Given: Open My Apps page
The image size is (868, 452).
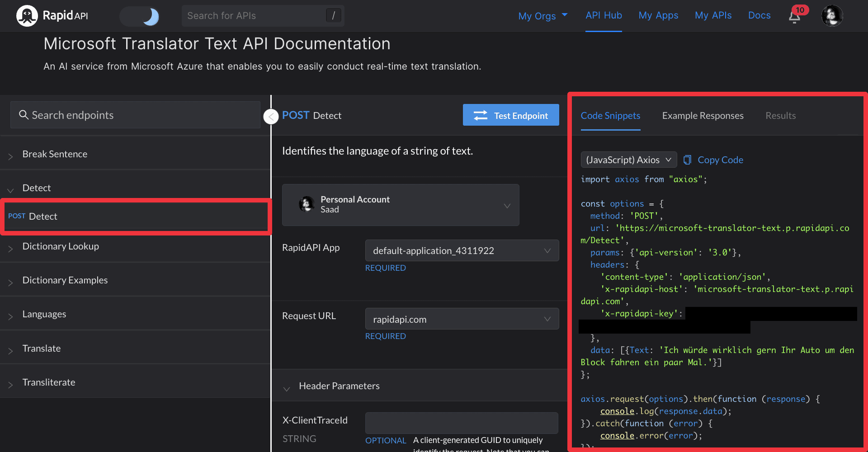Looking at the screenshot, I should point(658,15).
